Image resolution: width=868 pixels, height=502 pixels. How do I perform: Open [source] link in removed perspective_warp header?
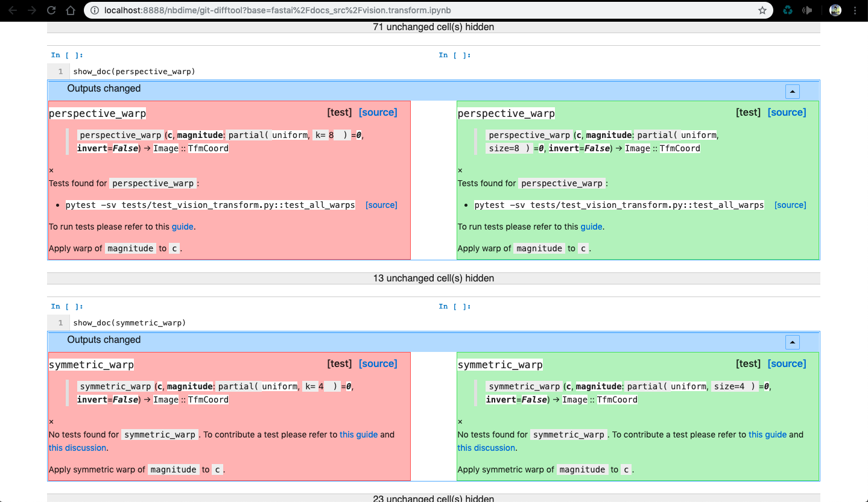click(x=378, y=112)
